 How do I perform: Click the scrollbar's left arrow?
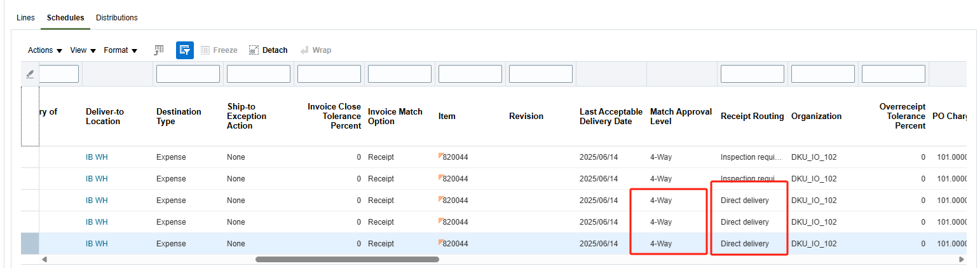(x=44, y=260)
